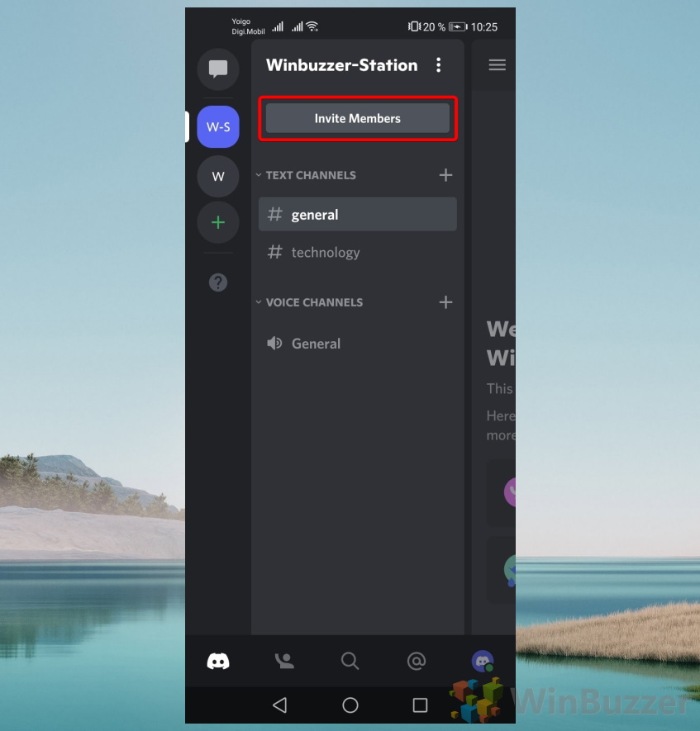Tap the Winbuzzer-Station server title
This screenshot has width=700, height=731.
[x=341, y=64]
